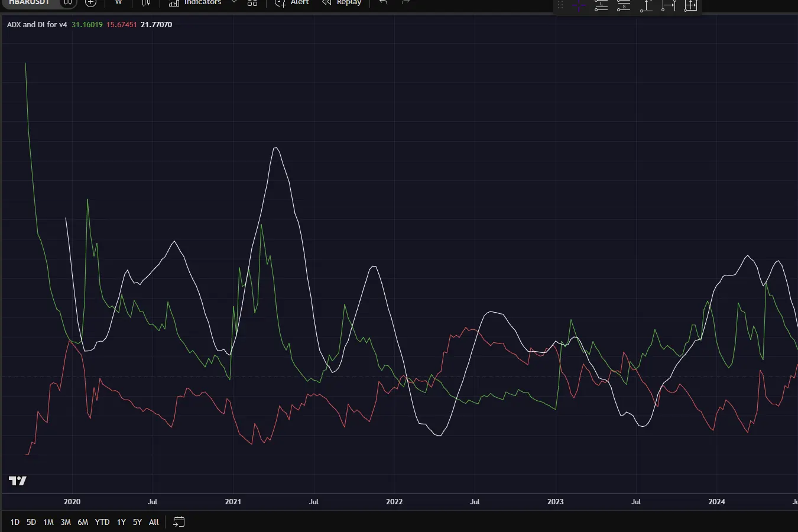Screen dimensions: 798x532
Task: Set chart range to 1Y
Action: (121, 522)
